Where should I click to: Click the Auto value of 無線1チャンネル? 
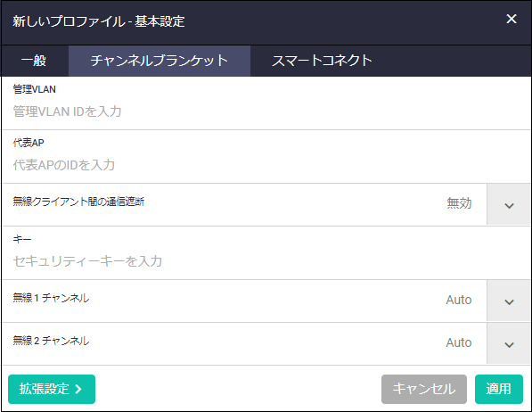459,300
